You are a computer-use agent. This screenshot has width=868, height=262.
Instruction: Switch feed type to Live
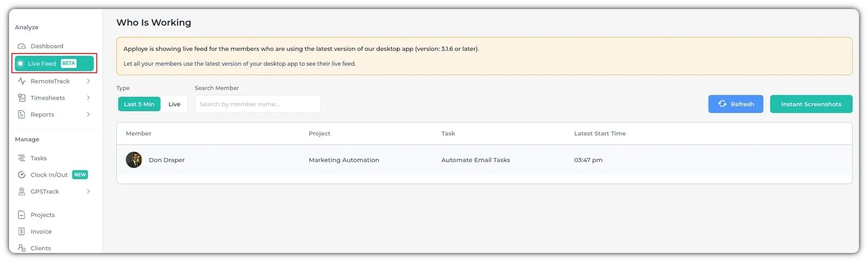174,104
